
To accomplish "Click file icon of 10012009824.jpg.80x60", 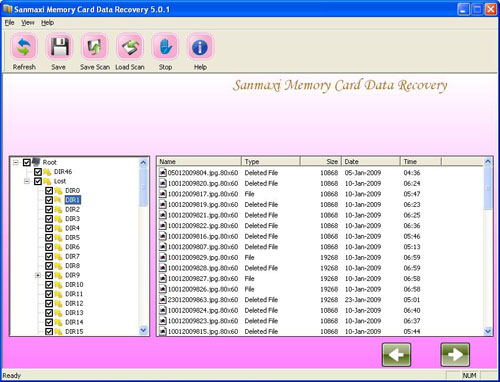I will click(x=163, y=310).
